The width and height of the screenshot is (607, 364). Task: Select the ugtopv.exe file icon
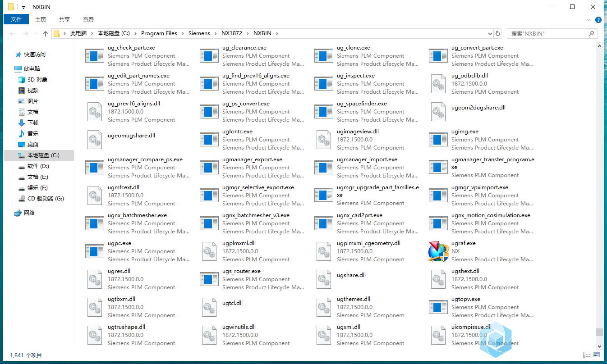[x=438, y=307]
